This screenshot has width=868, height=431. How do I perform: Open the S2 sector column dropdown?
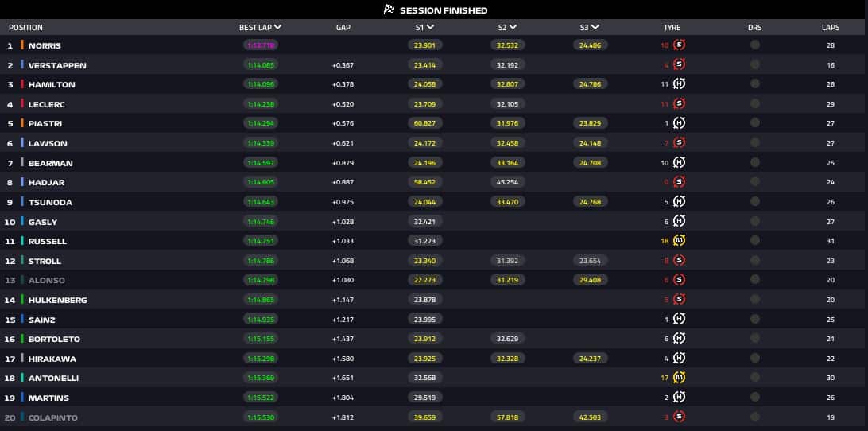pyautogui.click(x=513, y=27)
